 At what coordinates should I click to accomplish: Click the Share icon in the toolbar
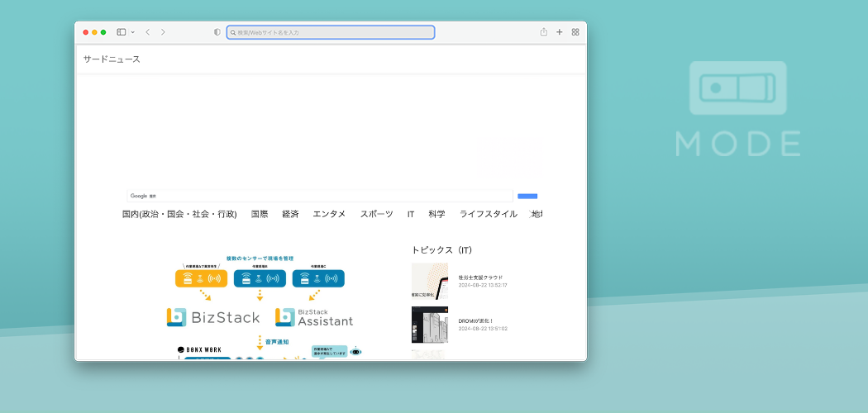coord(544,32)
